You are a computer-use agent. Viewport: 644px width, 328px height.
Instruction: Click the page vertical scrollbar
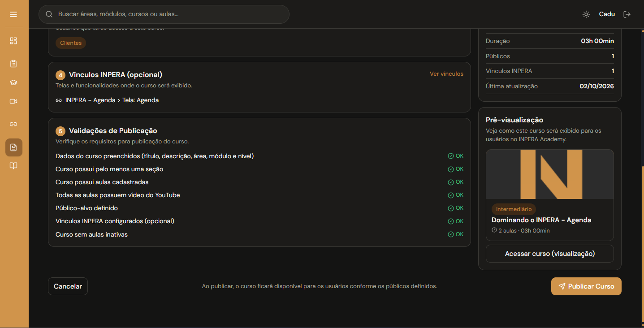point(642,245)
